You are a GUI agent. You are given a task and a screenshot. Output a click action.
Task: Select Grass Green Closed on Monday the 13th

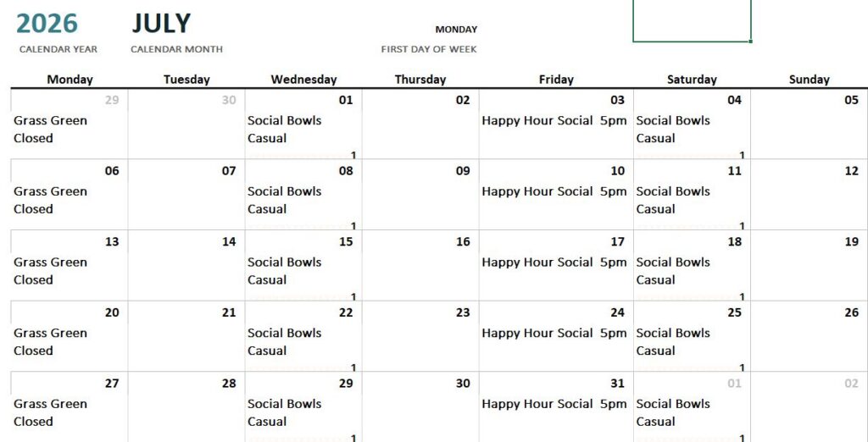pyautogui.click(x=51, y=271)
